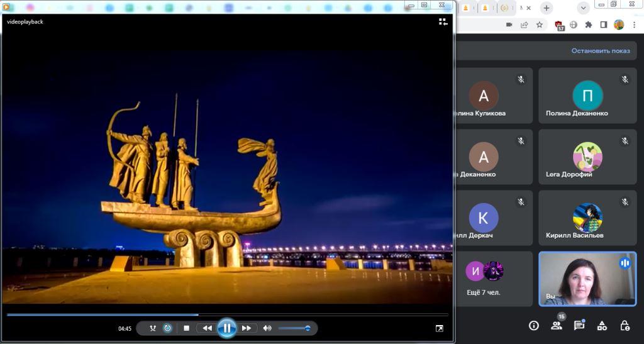Open a new Chrome tab

click(547, 8)
